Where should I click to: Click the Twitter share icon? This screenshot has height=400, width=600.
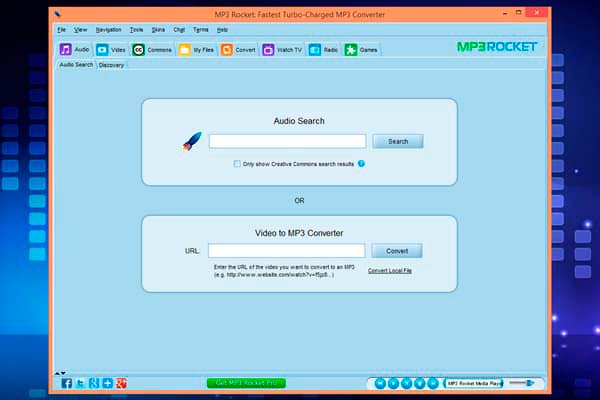(x=80, y=383)
